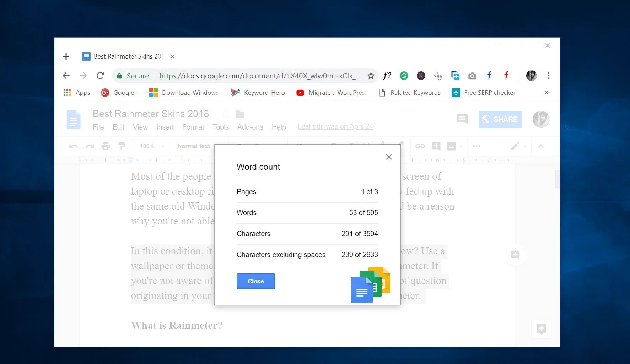The height and width of the screenshot is (364, 630).
Task: Click the SHARE button
Action: 500,119
